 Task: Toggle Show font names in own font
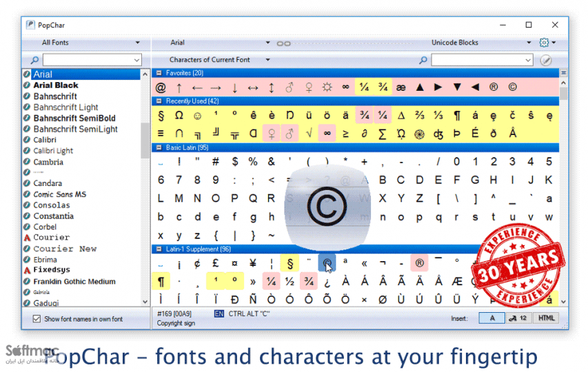(37, 319)
